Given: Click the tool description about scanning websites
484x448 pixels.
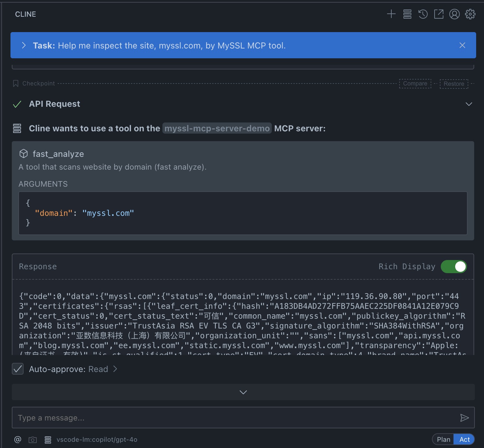Looking at the screenshot, I should [113, 167].
